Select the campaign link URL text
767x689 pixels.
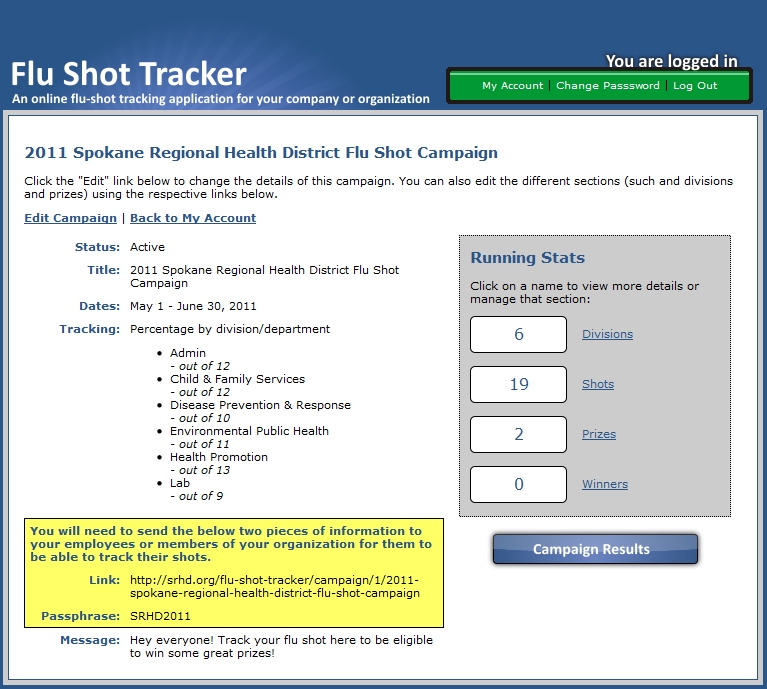tap(274, 586)
